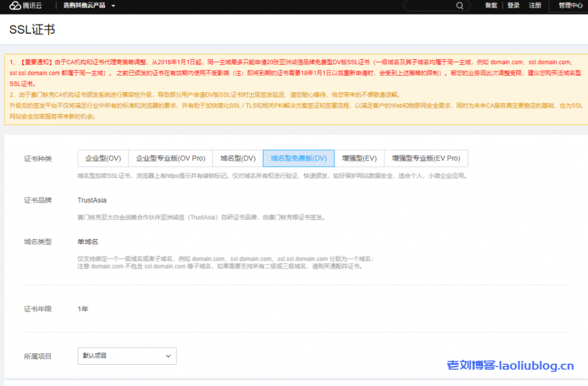Select the 增强型(EV) certificate type

click(x=359, y=158)
